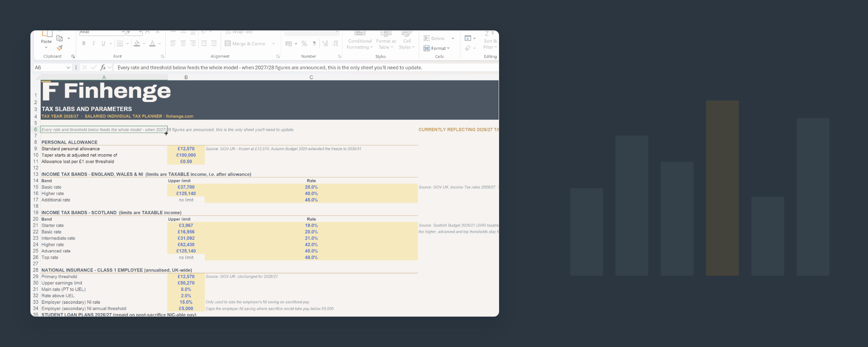Image resolution: width=868 pixels, height=347 pixels.
Task: Click the Clear eraser icon
Action: tap(468, 48)
